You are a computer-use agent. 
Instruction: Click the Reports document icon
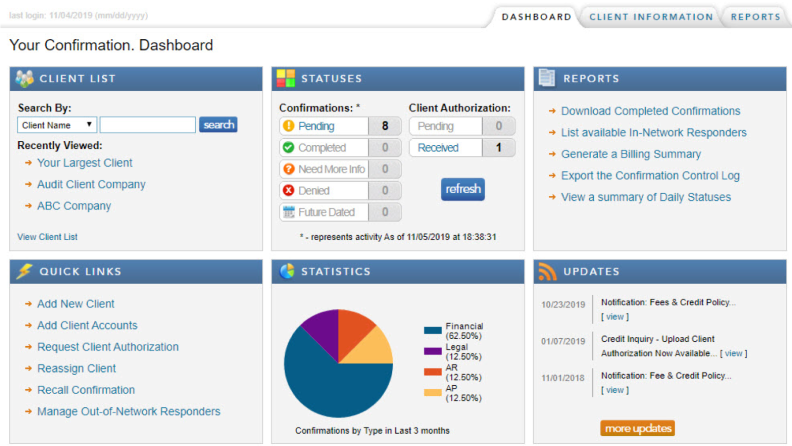[x=546, y=78]
